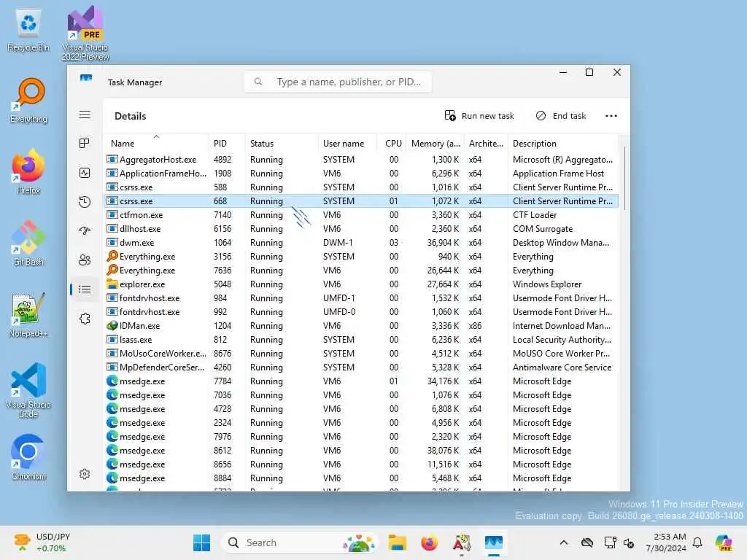747x560 pixels.
Task: Click the IDMan.exe process icon
Action: pyautogui.click(x=112, y=326)
